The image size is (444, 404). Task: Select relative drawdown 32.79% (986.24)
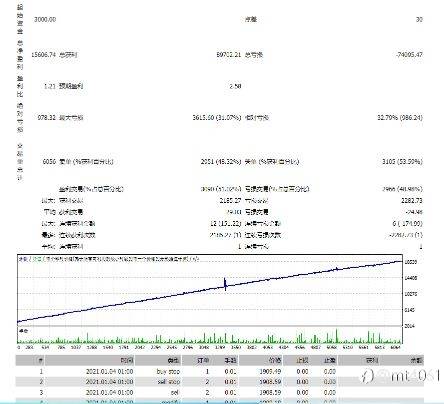pyautogui.click(x=400, y=118)
